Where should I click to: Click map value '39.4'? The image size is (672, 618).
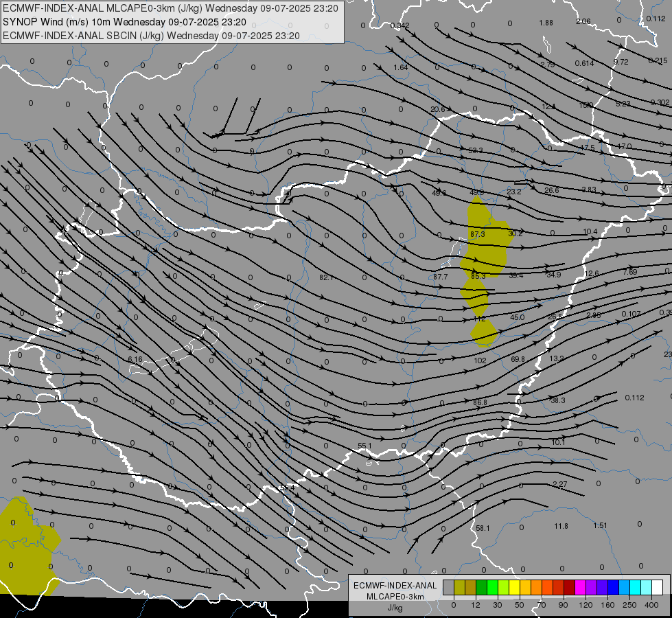516,276
